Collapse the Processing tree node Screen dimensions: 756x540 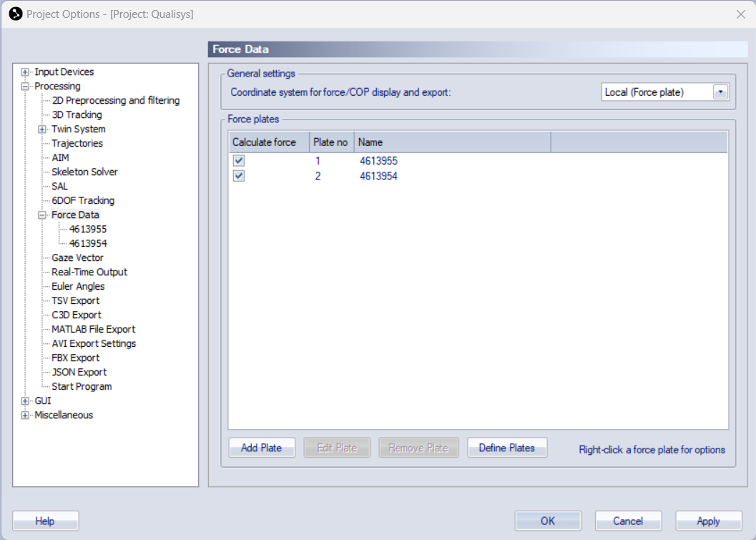pos(26,87)
